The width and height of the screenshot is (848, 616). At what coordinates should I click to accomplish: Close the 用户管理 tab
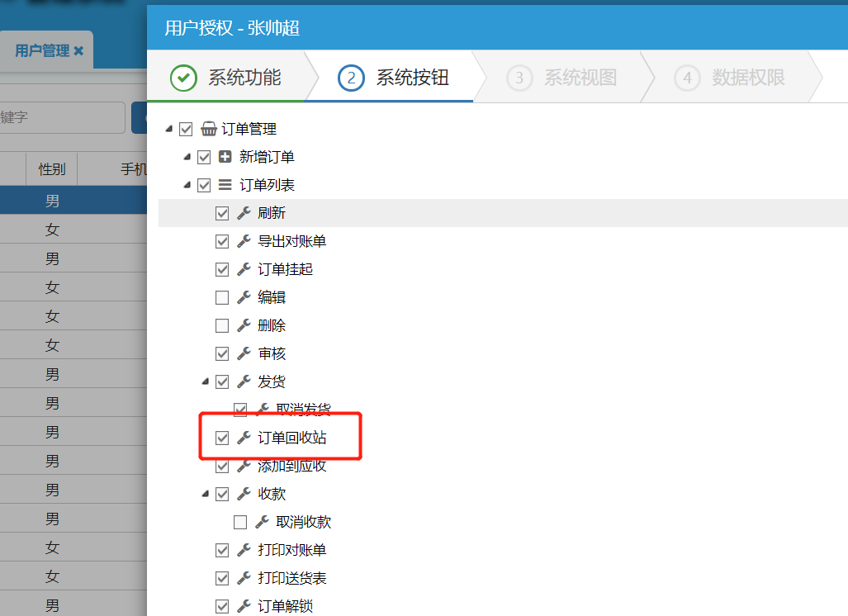tap(78, 51)
